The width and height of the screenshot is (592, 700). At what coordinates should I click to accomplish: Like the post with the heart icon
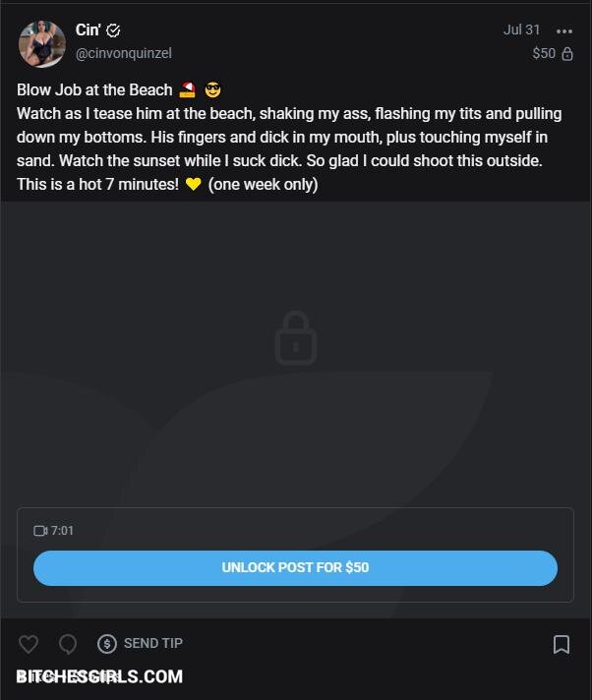(x=29, y=644)
